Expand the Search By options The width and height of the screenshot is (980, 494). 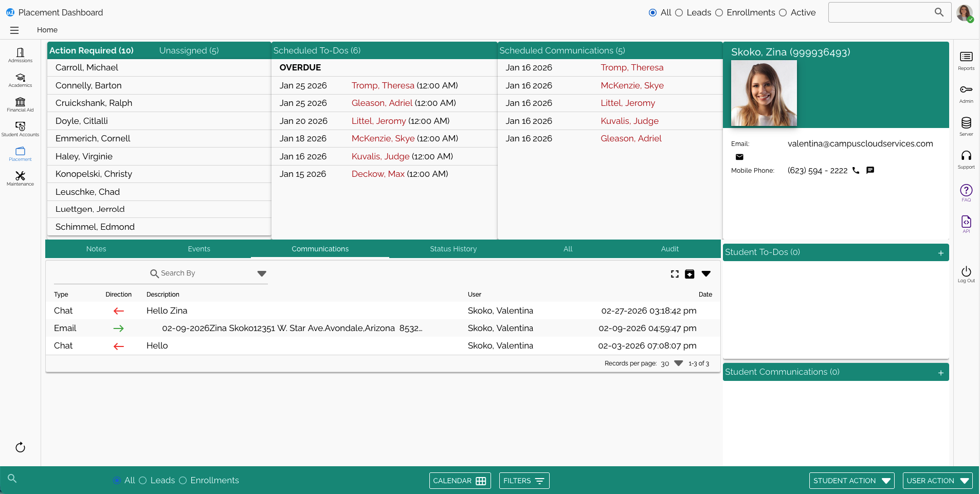(x=262, y=273)
